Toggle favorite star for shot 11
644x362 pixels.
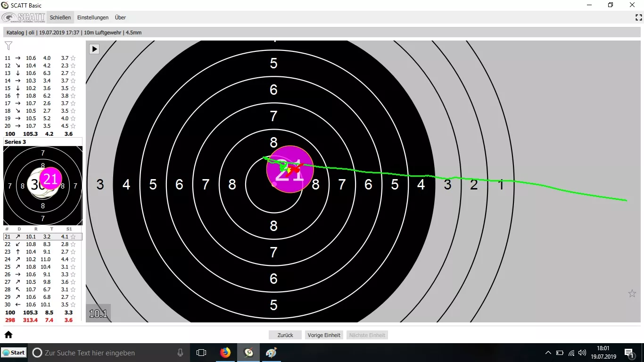73,58
